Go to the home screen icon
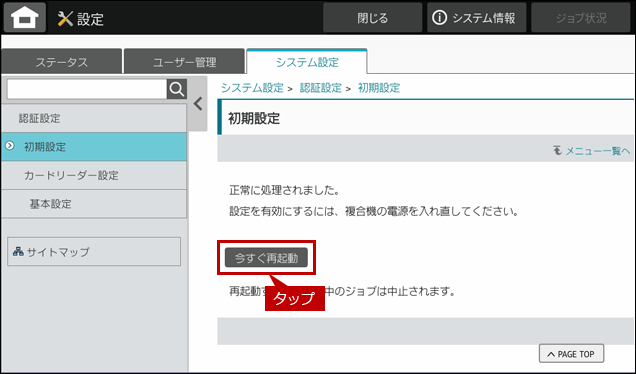Image resolution: width=636 pixels, height=374 pixels. tap(25, 18)
